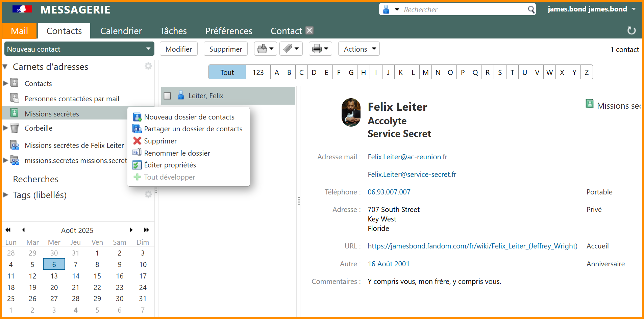The width and height of the screenshot is (644, 319).
Task: Open the Nouveau contact dropdown arrow
Action: [x=148, y=49]
